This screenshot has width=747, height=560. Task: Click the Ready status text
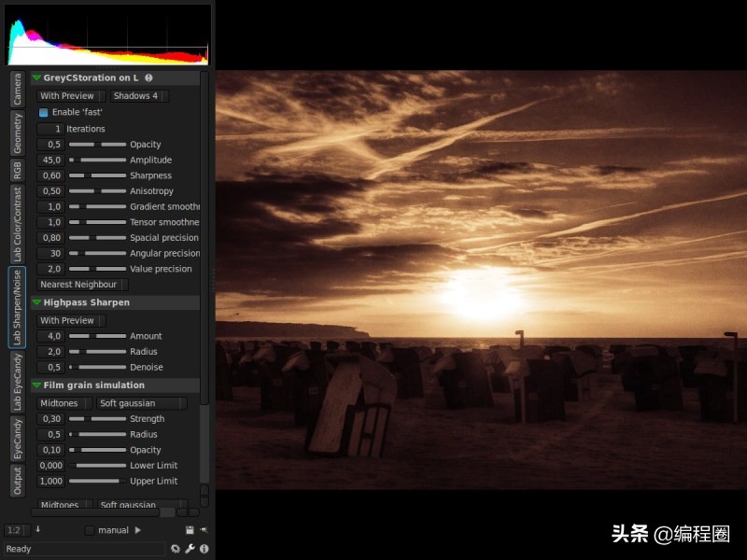pos(19,549)
